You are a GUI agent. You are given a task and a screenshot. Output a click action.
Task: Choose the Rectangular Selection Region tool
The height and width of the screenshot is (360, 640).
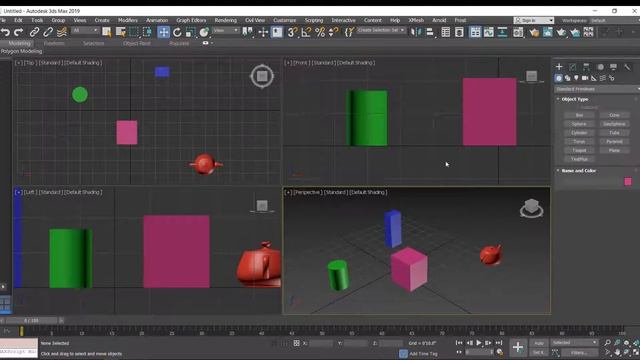[134, 32]
